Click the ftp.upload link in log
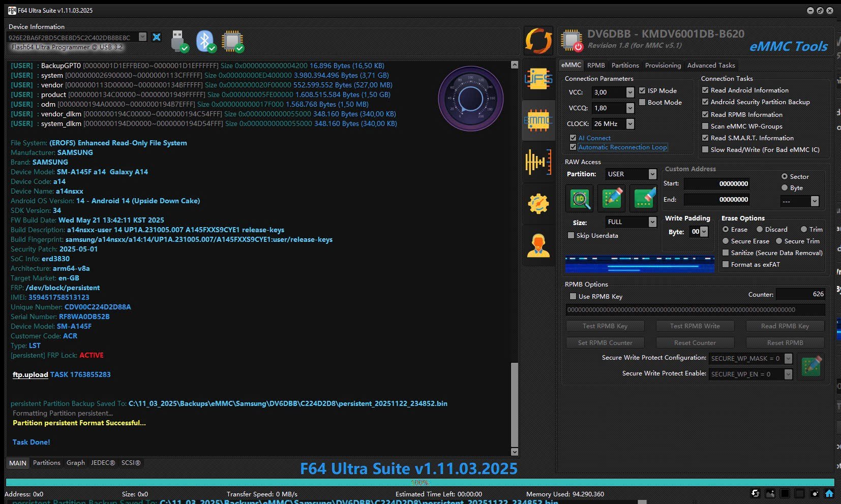The image size is (841, 504). pyautogui.click(x=30, y=374)
